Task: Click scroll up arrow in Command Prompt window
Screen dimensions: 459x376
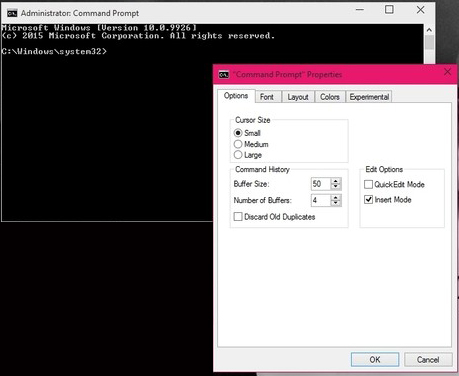Action: point(429,30)
